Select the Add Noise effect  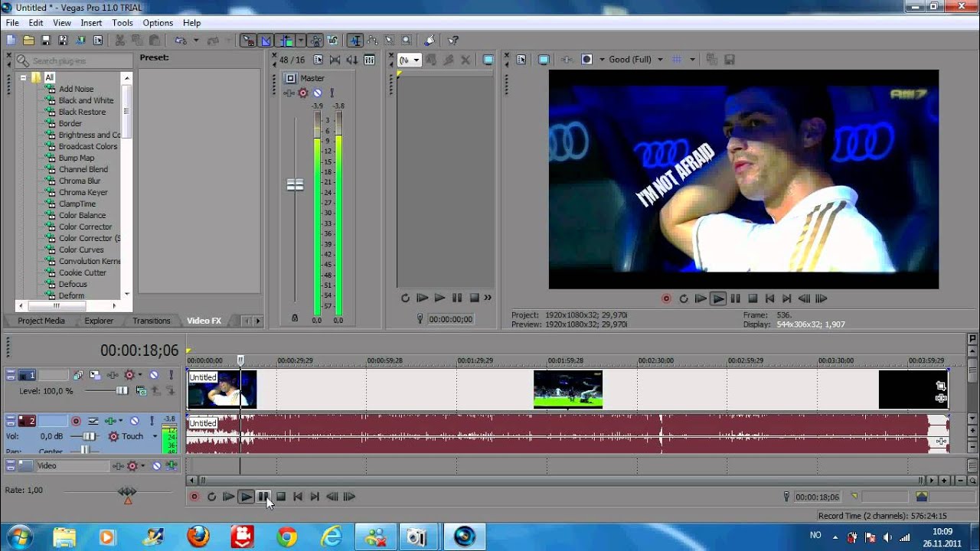[76, 89]
